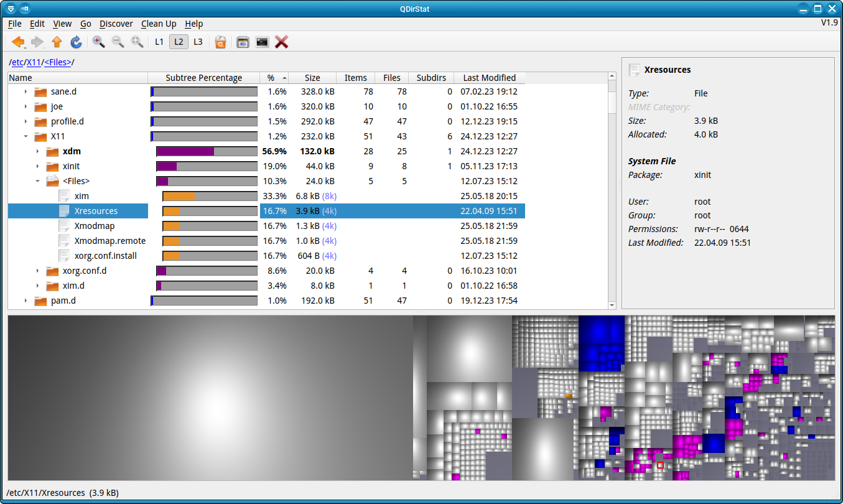Collapse the <Files> node
This screenshot has width=843, height=504.
click(x=37, y=181)
